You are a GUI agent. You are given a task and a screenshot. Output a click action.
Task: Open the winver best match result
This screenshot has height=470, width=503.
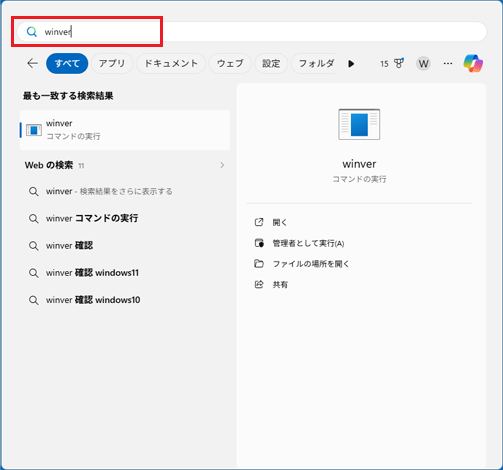(x=125, y=130)
